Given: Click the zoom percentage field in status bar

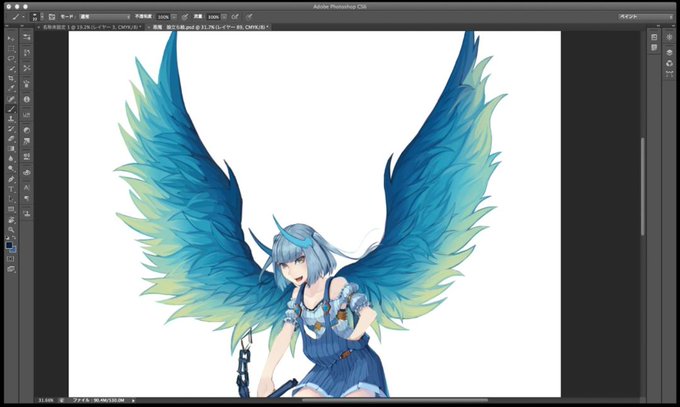Looking at the screenshot, I should coord(46,400).
